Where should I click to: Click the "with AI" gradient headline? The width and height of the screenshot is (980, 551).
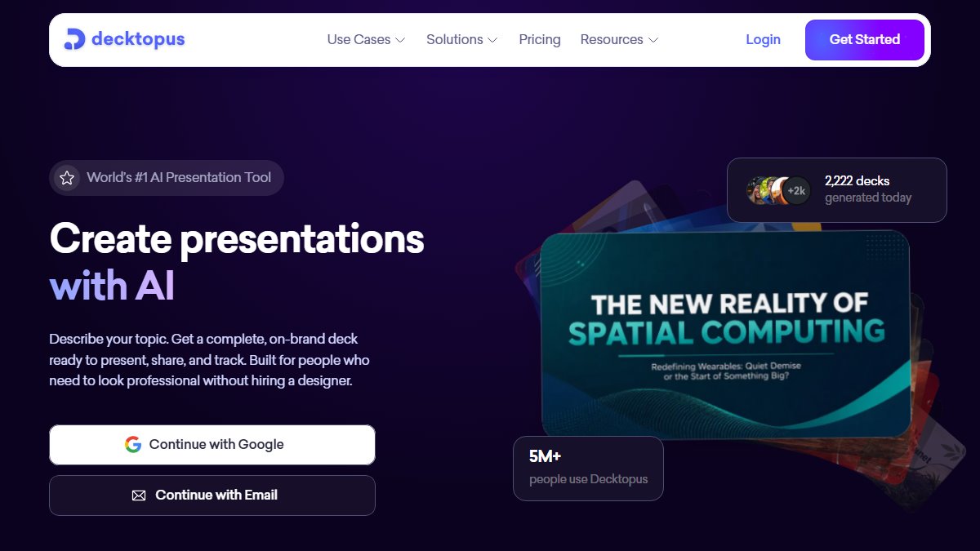[112, 287]
